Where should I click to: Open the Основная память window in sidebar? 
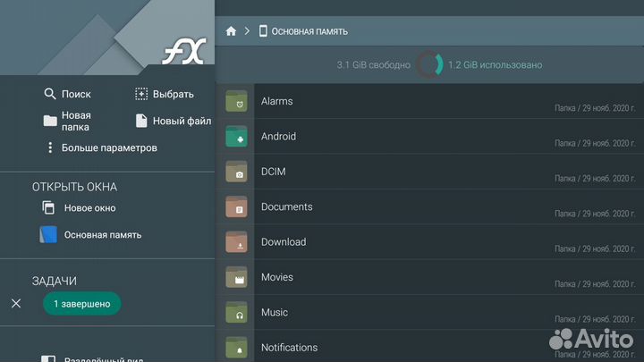pyautogui.click(x=102, y=235)
